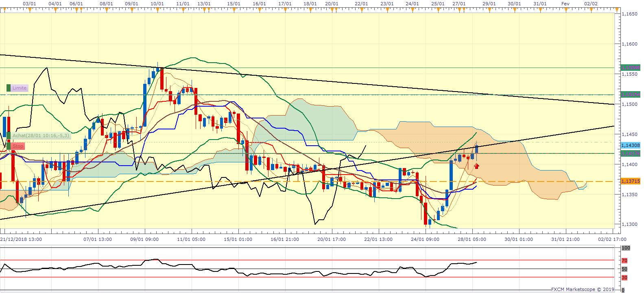
Task: Click the red buy arrow marker on the chart
Action: coord(476,166)
